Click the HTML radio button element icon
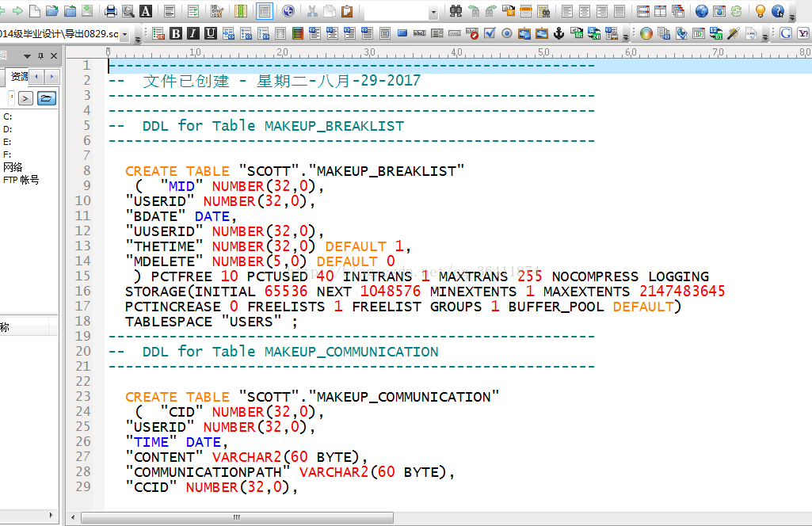812x526 pixels. 507,33
